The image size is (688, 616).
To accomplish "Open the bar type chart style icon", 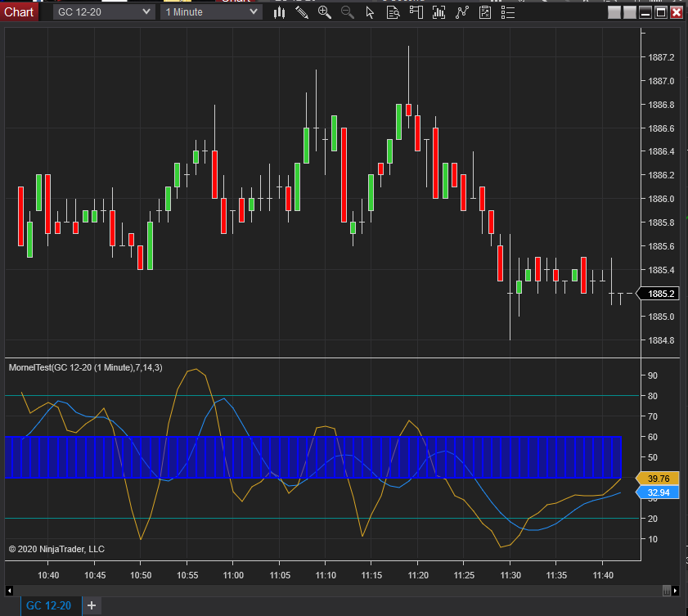I will (279, 12).
